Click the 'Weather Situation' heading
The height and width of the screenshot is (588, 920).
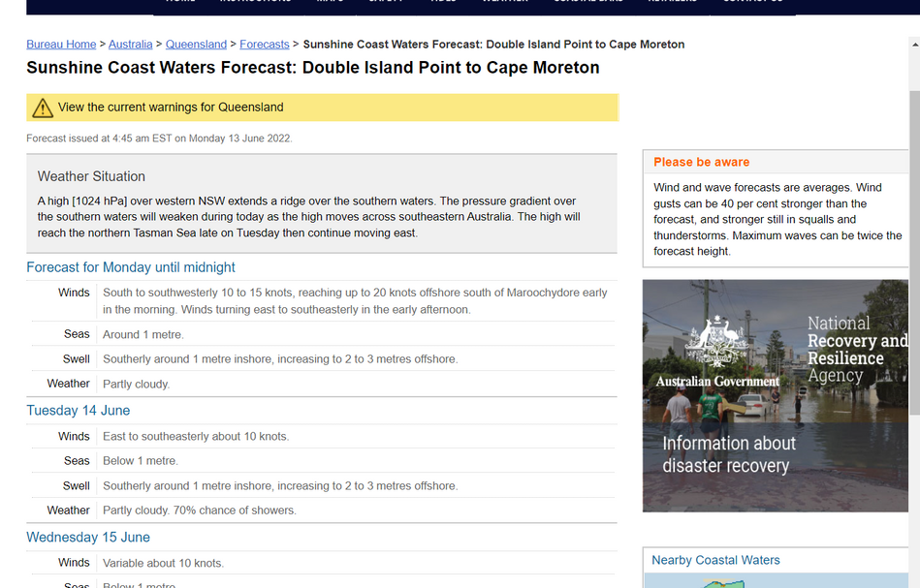(91, 176)
